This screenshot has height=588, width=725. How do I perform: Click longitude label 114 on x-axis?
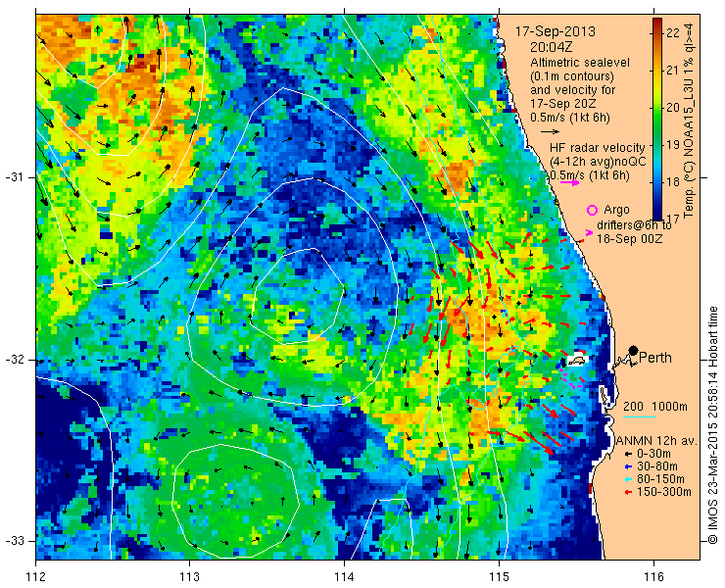[x=344, y=577]
